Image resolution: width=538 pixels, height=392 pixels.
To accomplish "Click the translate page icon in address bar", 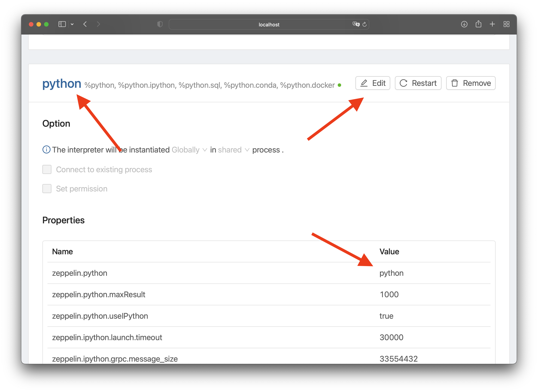I will point(356,24).
